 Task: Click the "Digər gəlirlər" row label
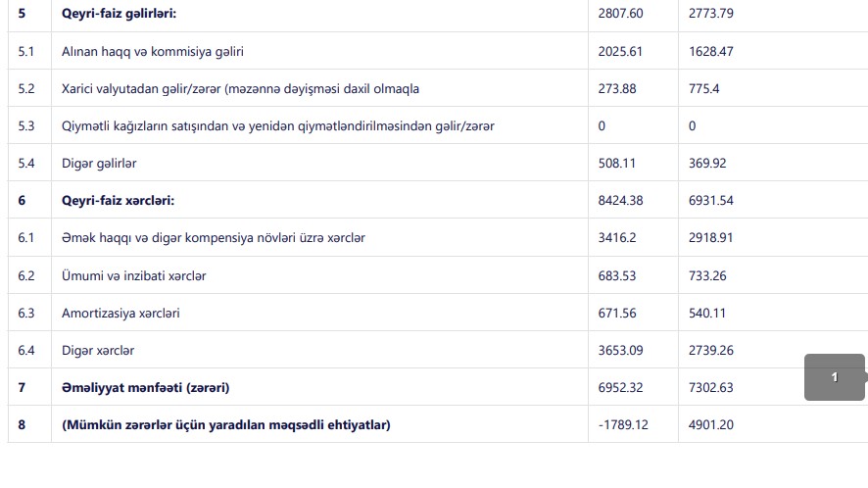pos(102,164)
